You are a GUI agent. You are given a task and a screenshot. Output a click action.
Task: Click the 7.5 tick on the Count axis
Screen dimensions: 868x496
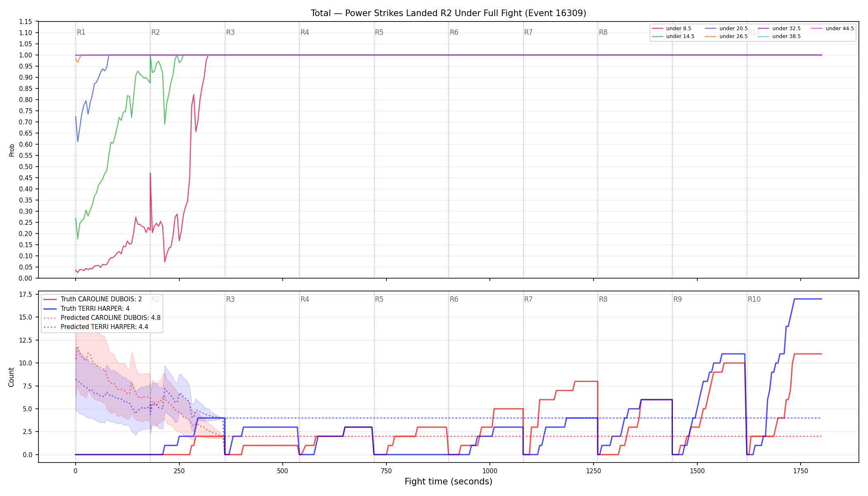(27, 386)
